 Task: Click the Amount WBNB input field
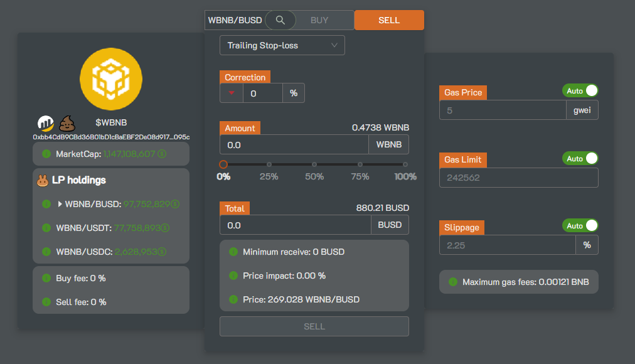pyautogui.click(x=294, y=145)
